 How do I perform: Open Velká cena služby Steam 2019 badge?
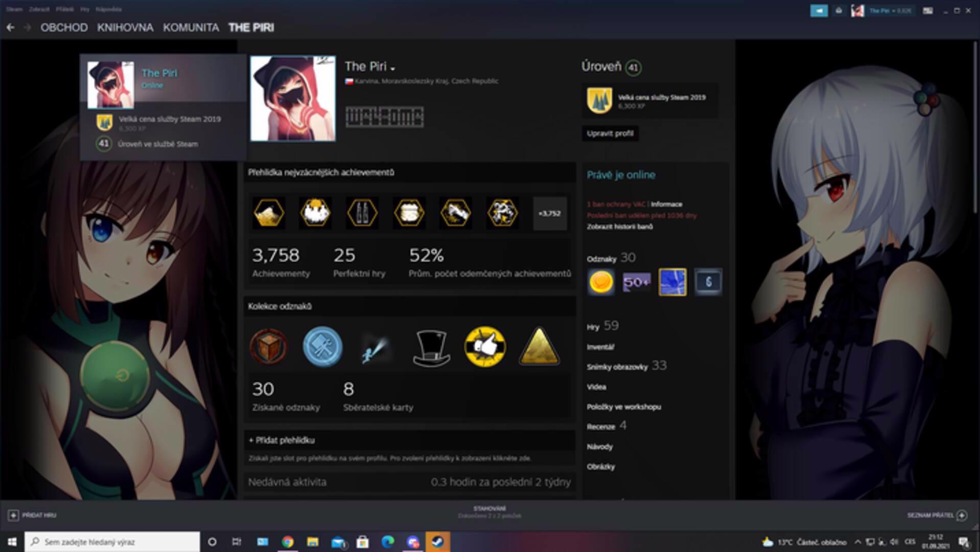click(649, 101)
